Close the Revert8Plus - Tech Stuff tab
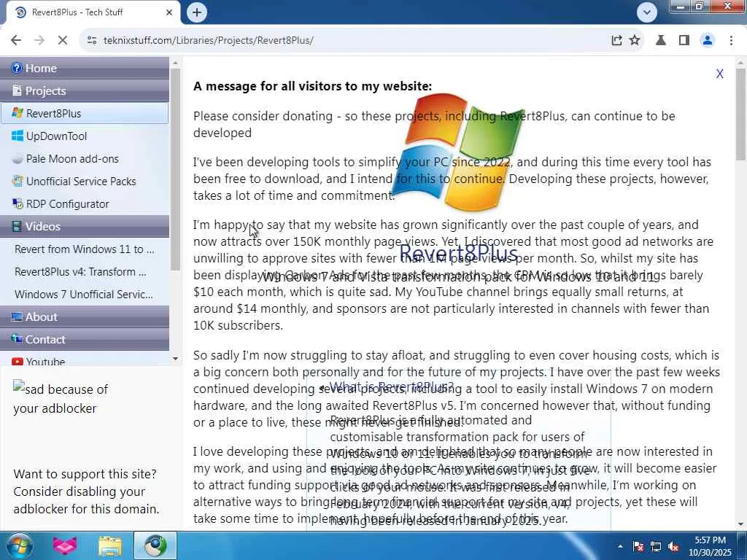Screen dimensions: 747x560 tap(169, 12)
